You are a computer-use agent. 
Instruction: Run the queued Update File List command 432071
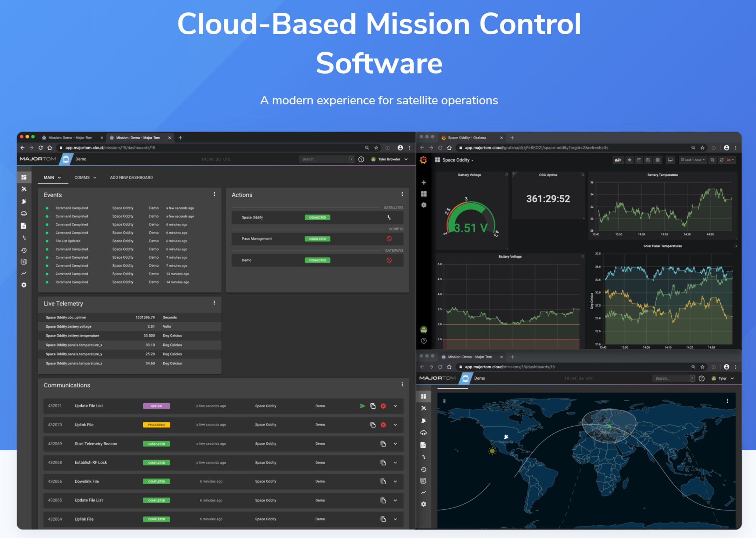(x=362, y=406)
